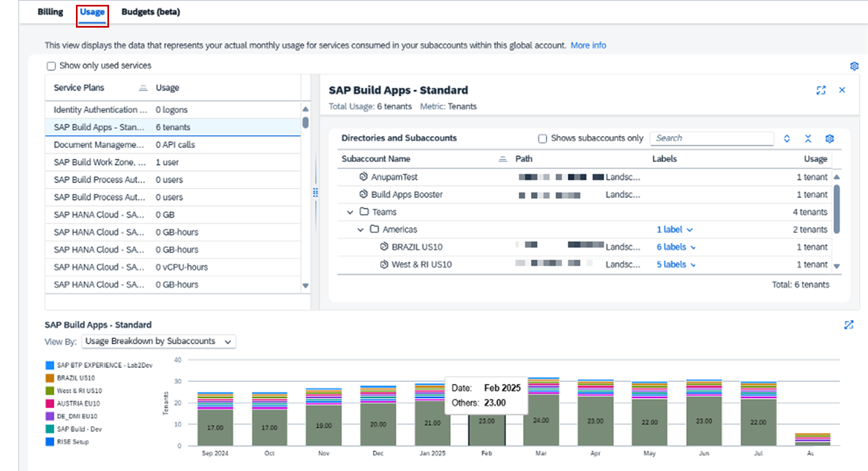Click the Usage column header in service plans list
The width and height of the screenshot is (868, 471).
pos(167,88)
